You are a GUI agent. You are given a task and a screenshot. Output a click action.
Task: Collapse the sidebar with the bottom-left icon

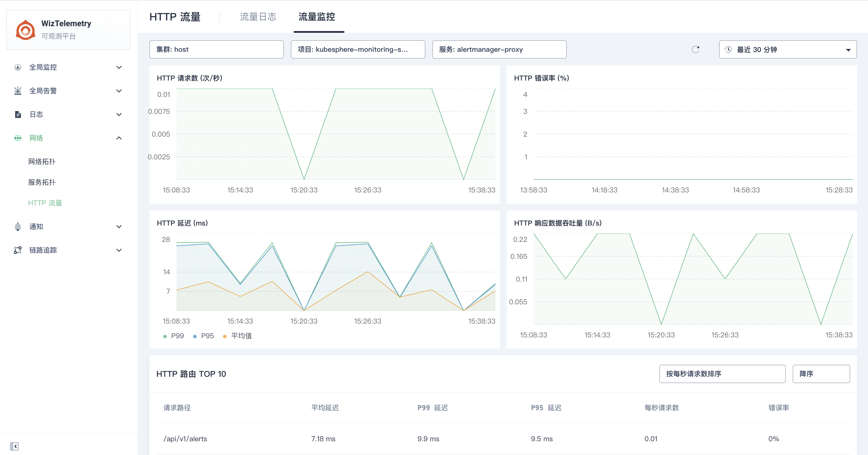pos(14,446)
